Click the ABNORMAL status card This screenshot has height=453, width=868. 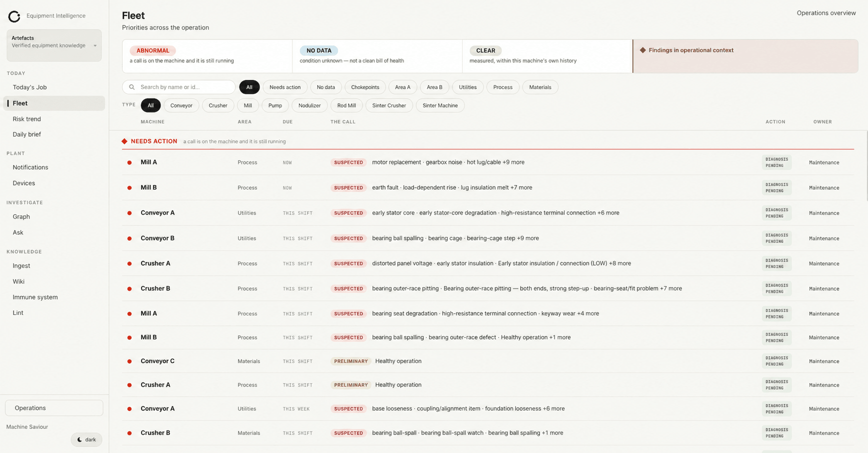pyautogui.click(x=207, y=56)
